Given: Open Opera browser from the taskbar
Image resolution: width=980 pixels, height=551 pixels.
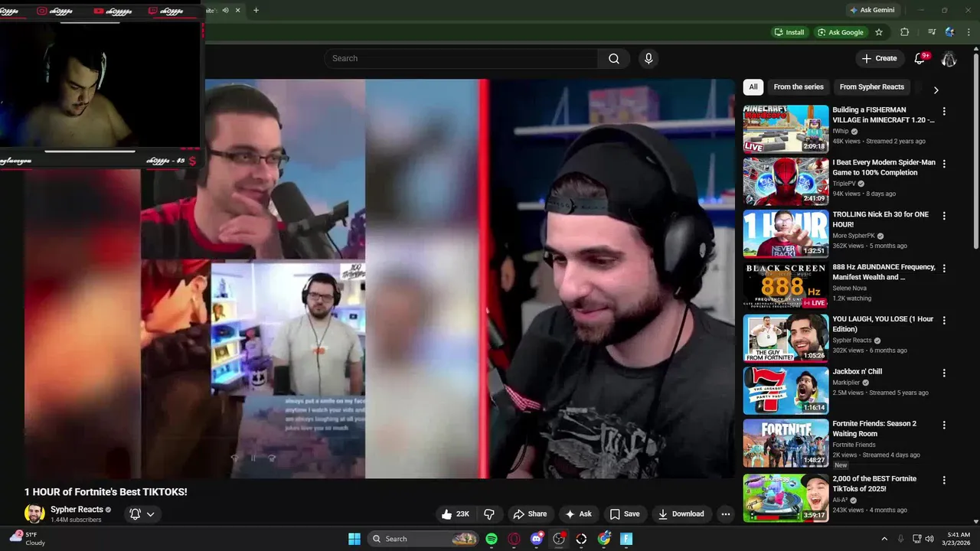Looking at the screenshot, I should [514, 539].
